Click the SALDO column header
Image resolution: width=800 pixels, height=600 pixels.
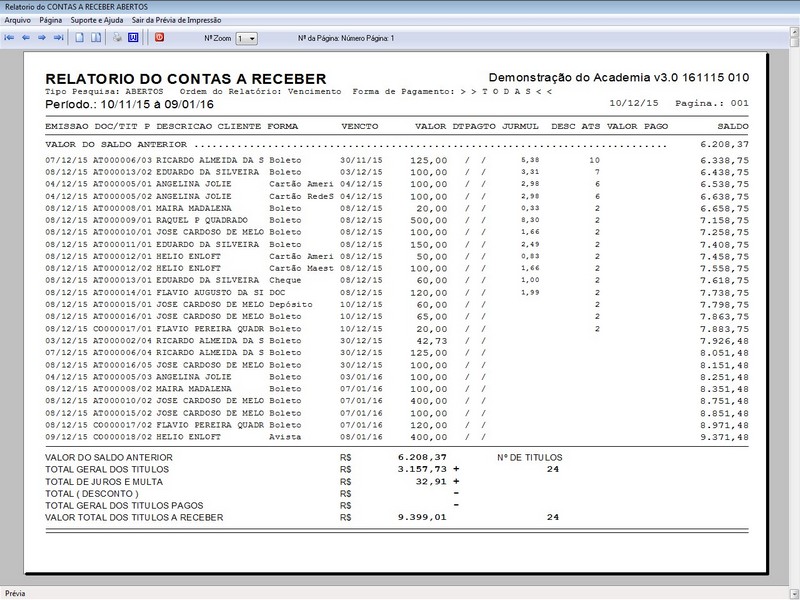(733, 127)
